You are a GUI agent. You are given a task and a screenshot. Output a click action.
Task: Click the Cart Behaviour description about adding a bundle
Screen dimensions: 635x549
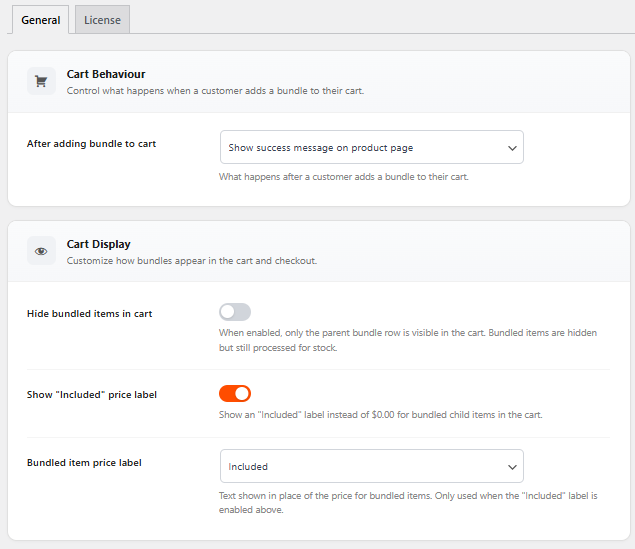tap(215, 91)
